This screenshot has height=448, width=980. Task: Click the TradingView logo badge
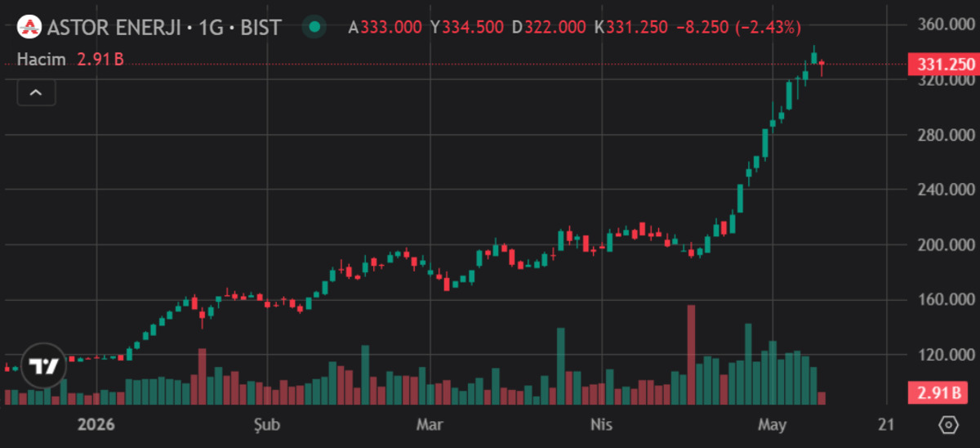coord(43,366)
